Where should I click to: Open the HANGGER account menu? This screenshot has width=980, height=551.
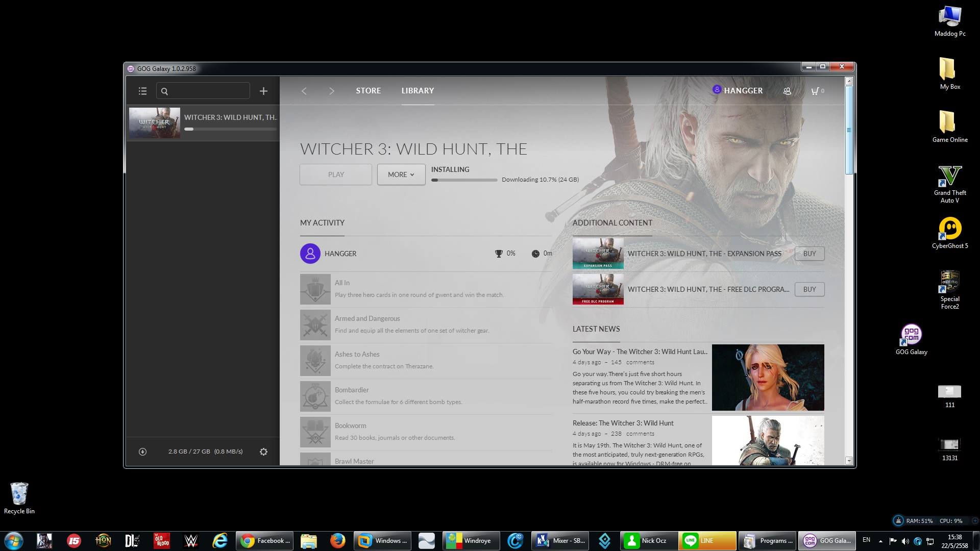tap(738, 90)
